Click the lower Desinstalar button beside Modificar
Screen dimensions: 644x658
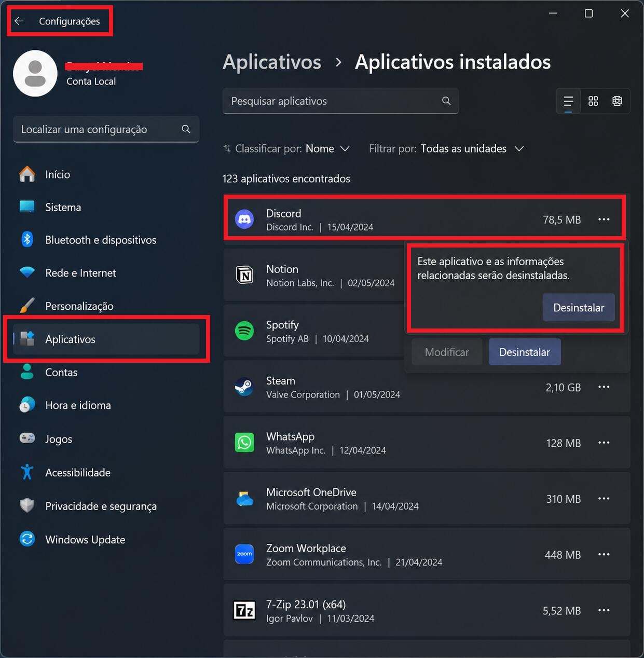click(525, 352)
